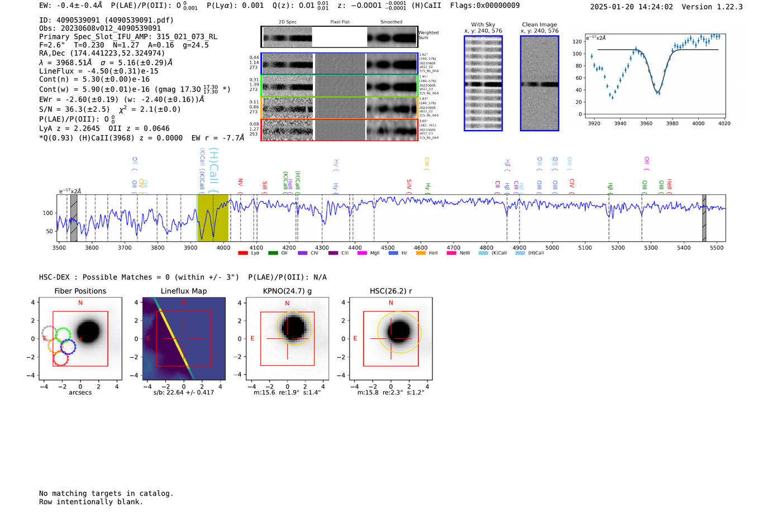
Task: Click the 'Primary Spec_Slot_IFU_AMP' line
Action: pyautogui.click(x=128, y=37)
